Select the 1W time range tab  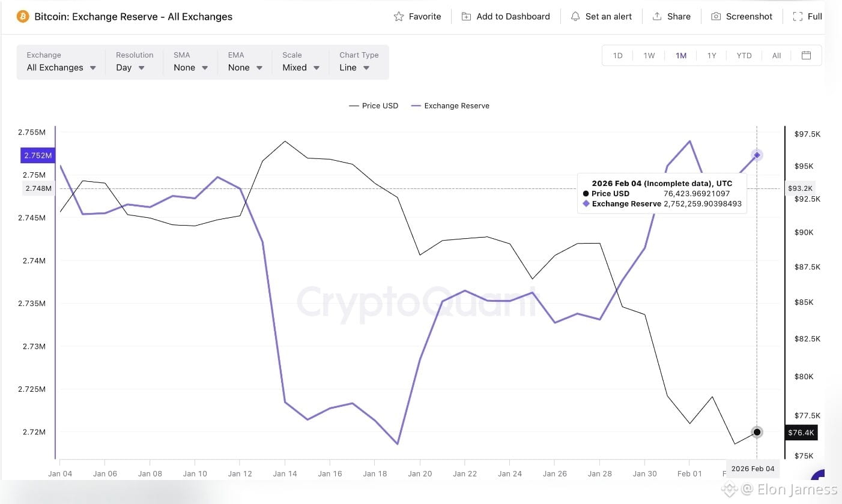click(649, 55)
